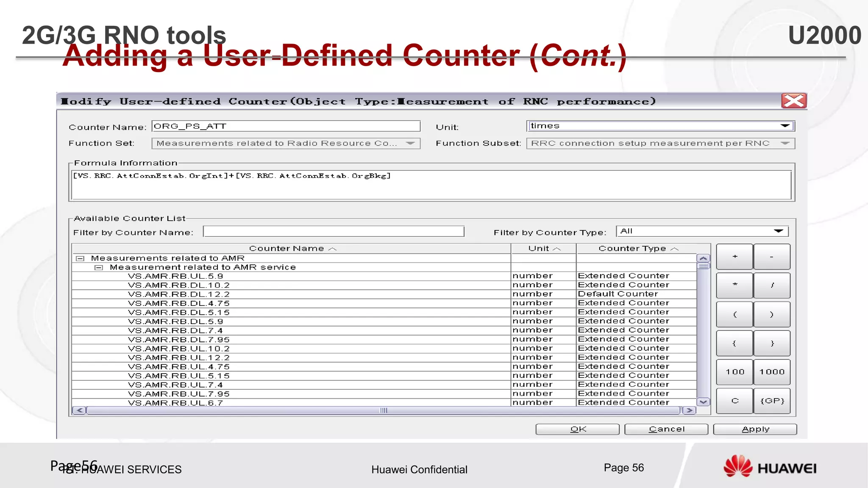Insert a closing curly brace
This screenshot has width=868, height=488.
coord(772,343)
